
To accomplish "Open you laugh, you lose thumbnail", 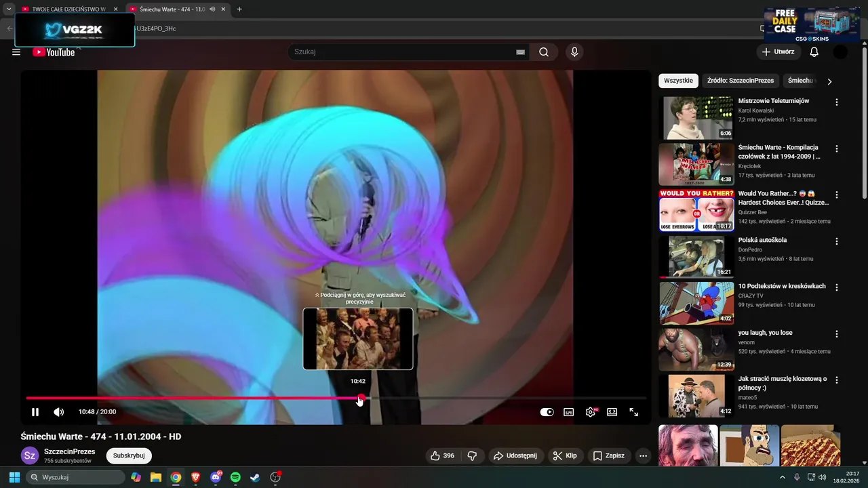I will tap(696, 350).
